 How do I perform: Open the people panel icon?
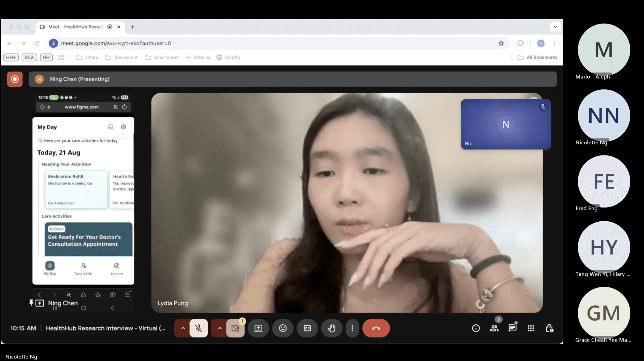[x=494, y=328]
